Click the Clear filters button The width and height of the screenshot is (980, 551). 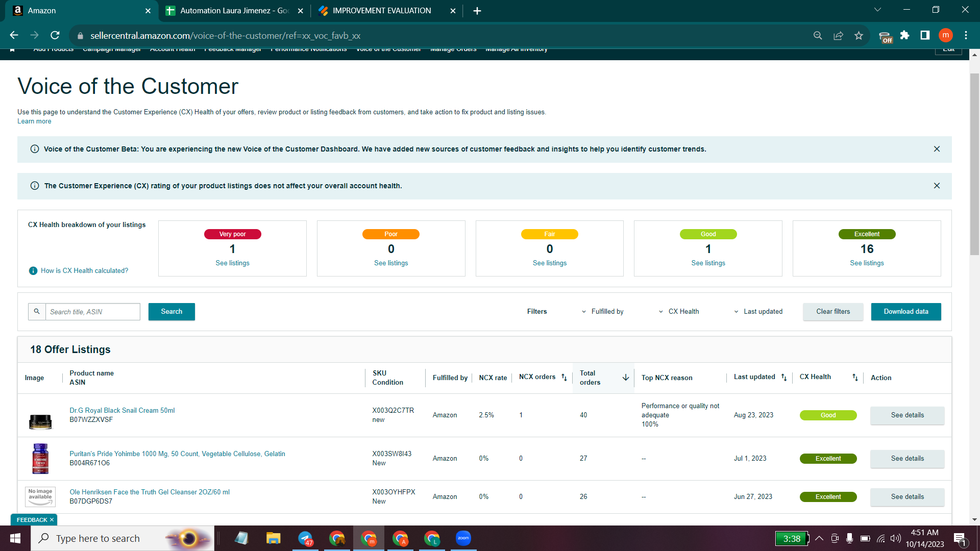(x=833, y=312)
